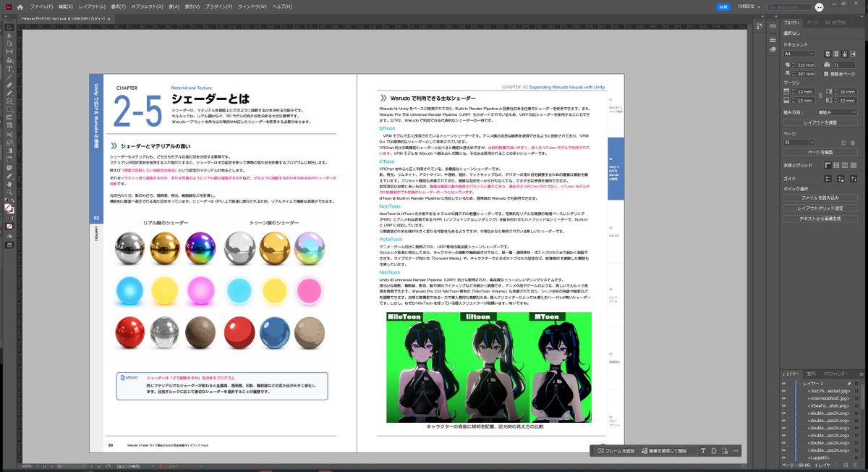Open the CC Libraries cloud icon in dock
Image resolution: width=868 pixels, height=472 pixels.
773,49
